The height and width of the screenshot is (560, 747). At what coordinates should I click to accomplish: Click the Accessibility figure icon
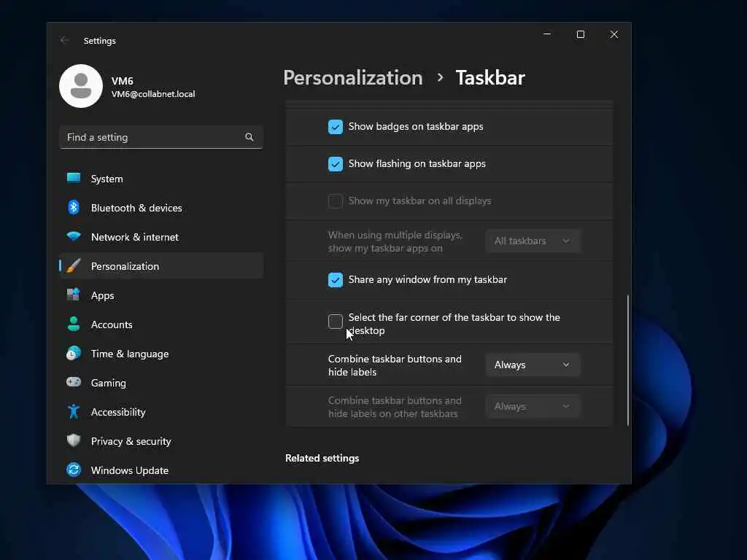74,411
